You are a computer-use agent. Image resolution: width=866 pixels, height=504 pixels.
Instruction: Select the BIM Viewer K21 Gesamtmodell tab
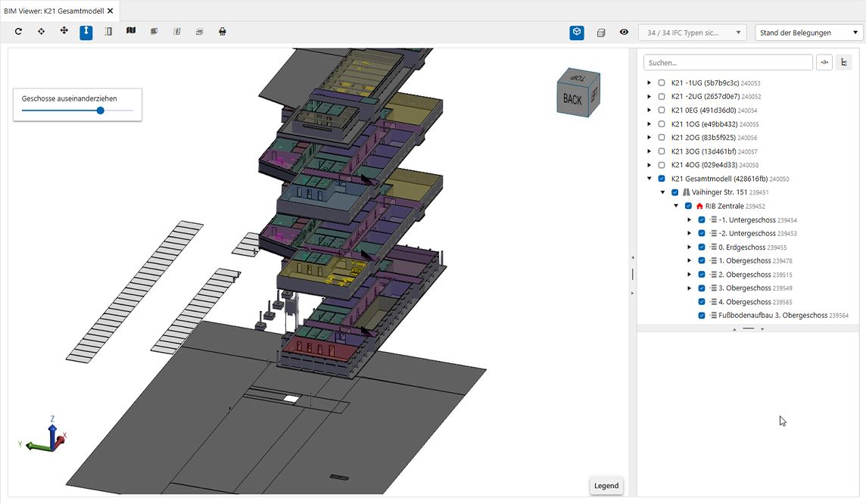54,11
